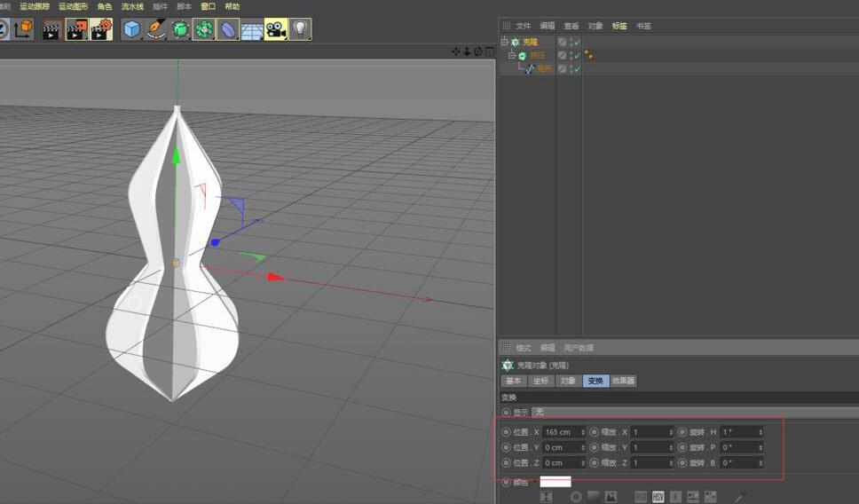
Task: Collapse the Extrude object tree node
Action: [512, 55]
